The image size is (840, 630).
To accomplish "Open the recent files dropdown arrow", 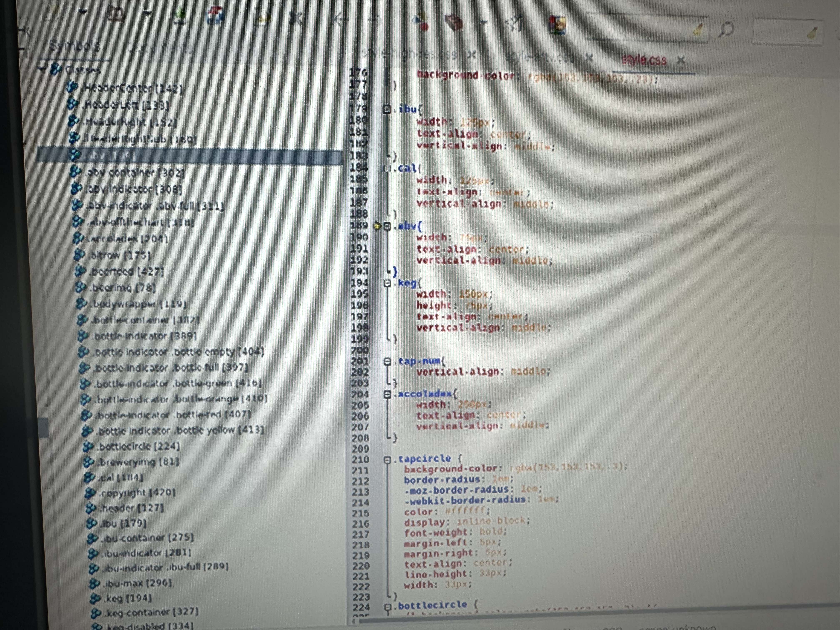I will [x=148, y=14].
